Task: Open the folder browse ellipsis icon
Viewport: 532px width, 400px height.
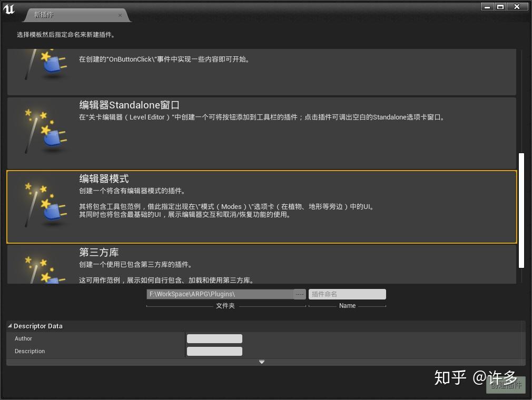Action: tap(299, 294)
